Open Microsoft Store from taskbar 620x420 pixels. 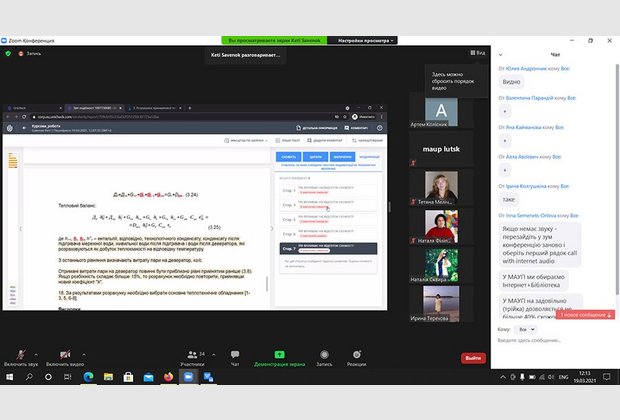coord(128,377)
